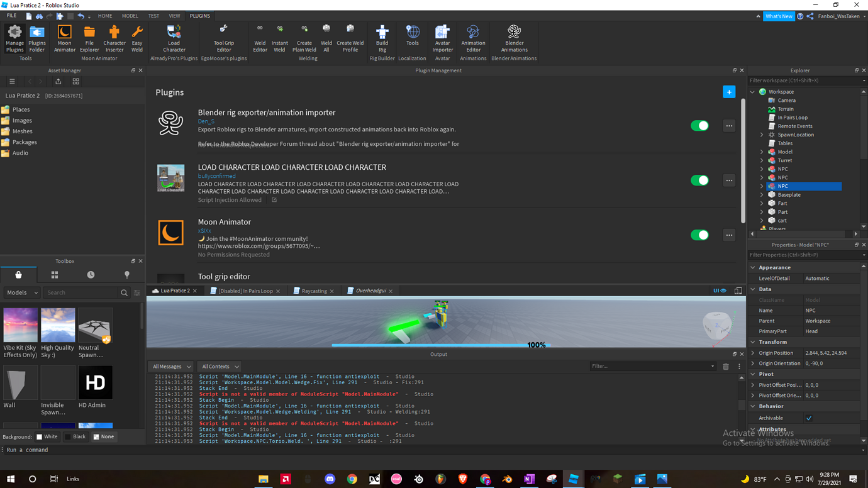Open the All Messages dropdown in Output

(171, 367)
